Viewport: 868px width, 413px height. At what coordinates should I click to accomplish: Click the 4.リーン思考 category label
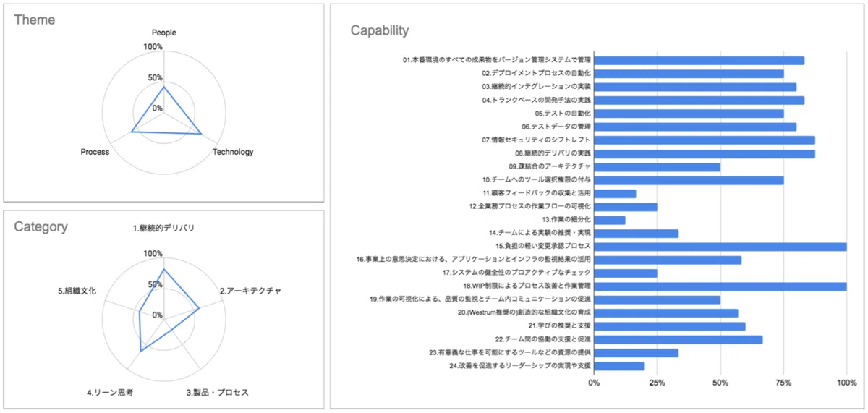click(x=109, y=392)
